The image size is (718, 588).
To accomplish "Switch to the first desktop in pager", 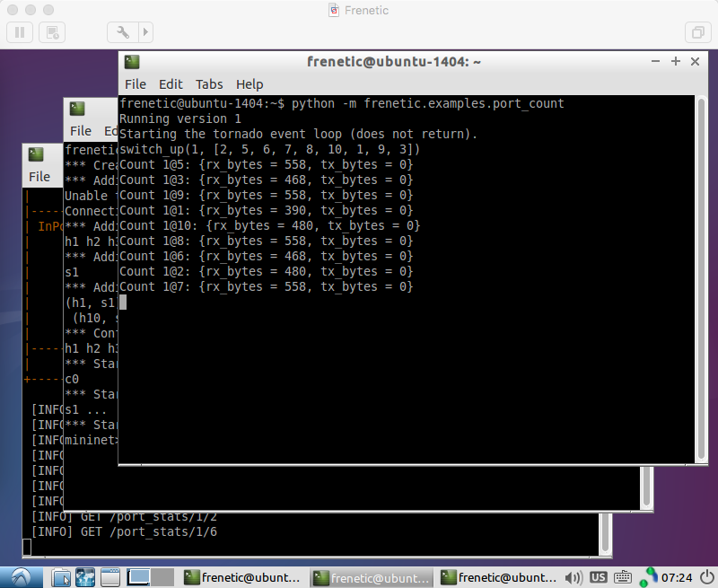I will click(x=138, y=577).
